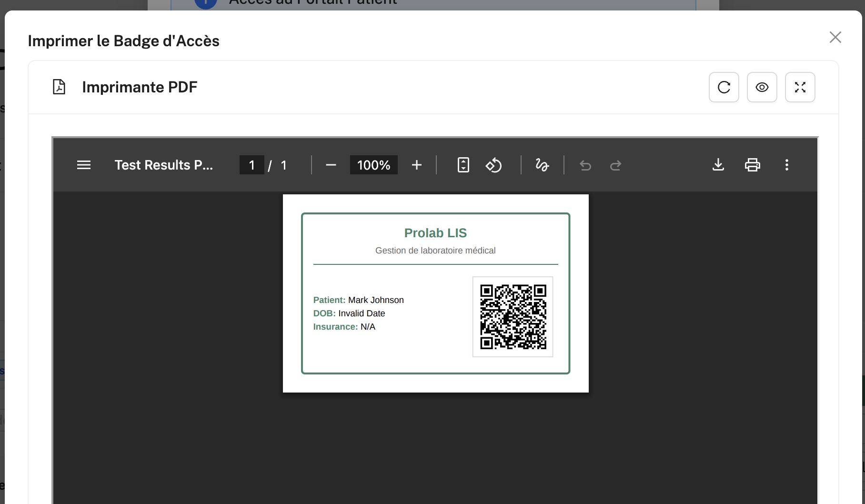This screenshot has height=504, width=865.
Task: Click the undo arrow in PDF toolbar
Action: [x=585, y=165]
